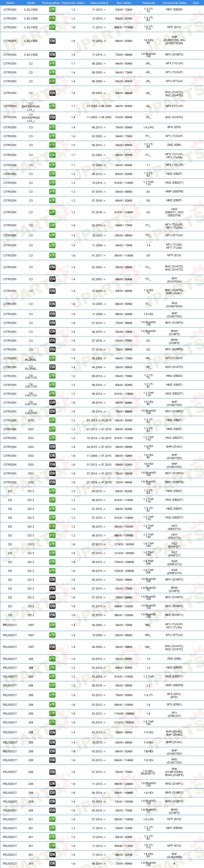The height and width of the screenshot is (868, 204).
Task: Click petrol icon in C3 1.0 VTi 68 row
Action: 52,145
